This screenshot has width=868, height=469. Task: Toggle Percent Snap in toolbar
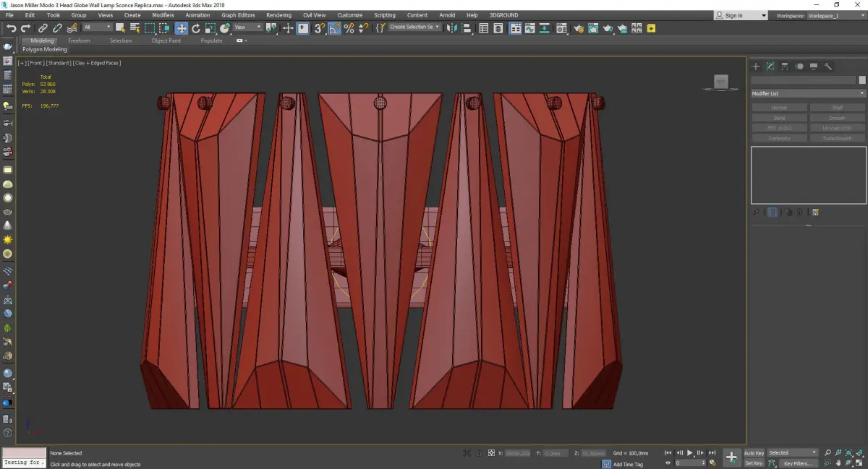(349, 28)
